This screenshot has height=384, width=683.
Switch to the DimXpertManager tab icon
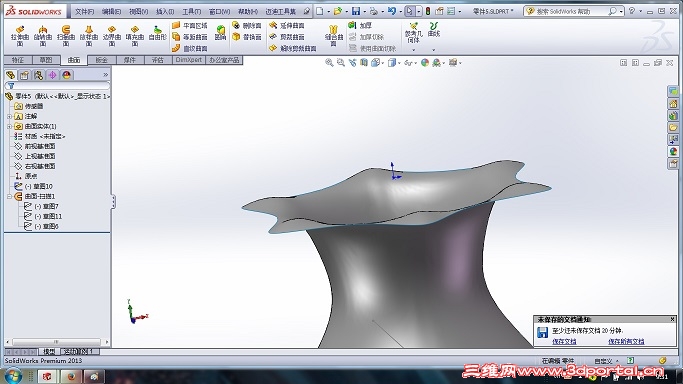[x=52, y=75]
